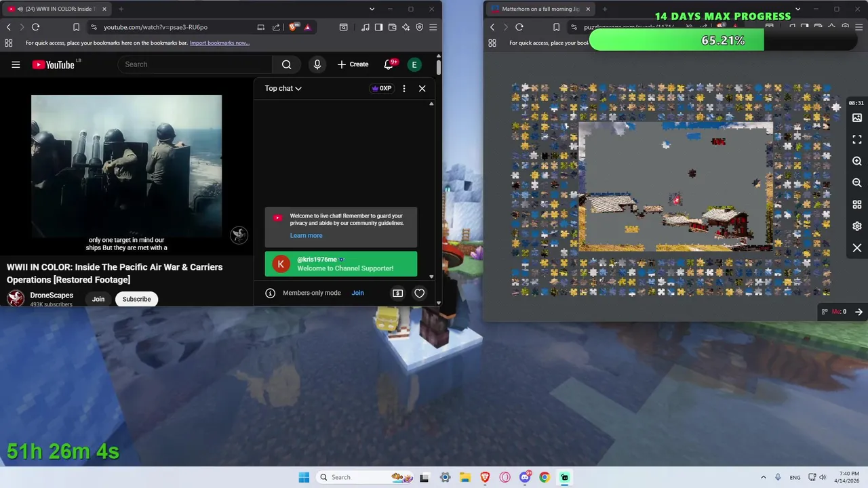Arrange puzzle pieces with grid icon

pos(856,205)
